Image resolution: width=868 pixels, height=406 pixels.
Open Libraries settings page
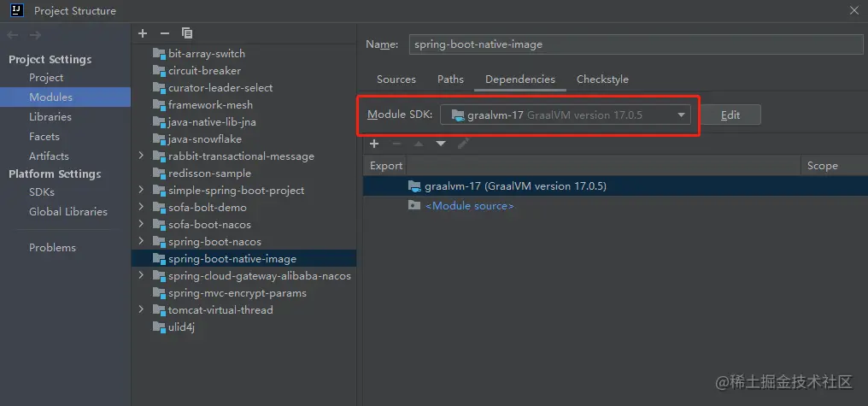point(50,117)
